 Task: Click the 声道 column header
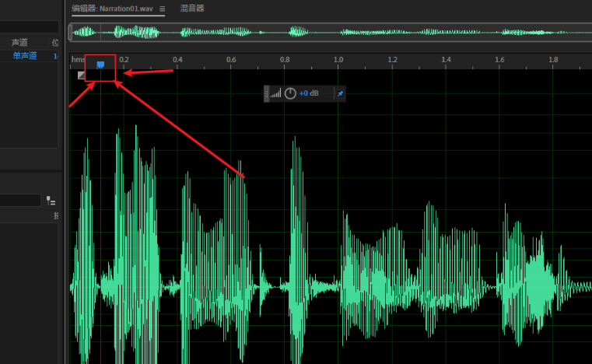19,42
